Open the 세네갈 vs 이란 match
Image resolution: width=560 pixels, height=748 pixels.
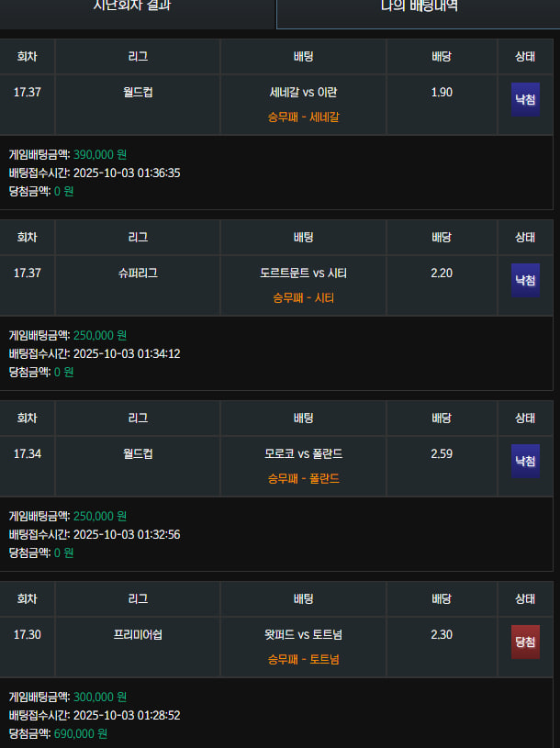(303, 93)
